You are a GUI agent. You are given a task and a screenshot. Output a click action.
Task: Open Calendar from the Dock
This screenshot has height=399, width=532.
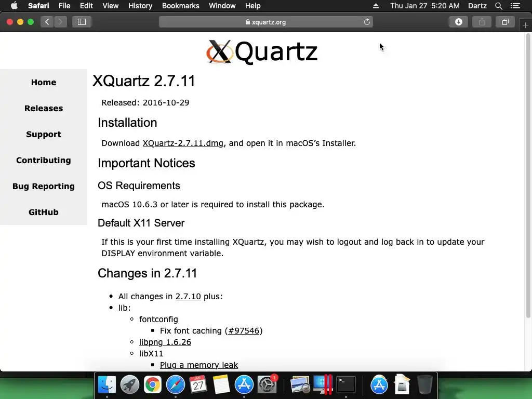198,384
